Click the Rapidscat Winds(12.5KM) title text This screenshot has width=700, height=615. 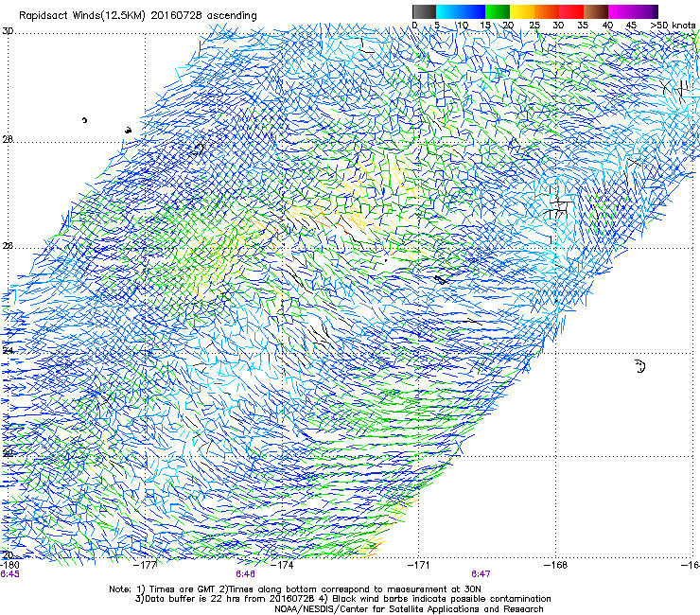137,16
